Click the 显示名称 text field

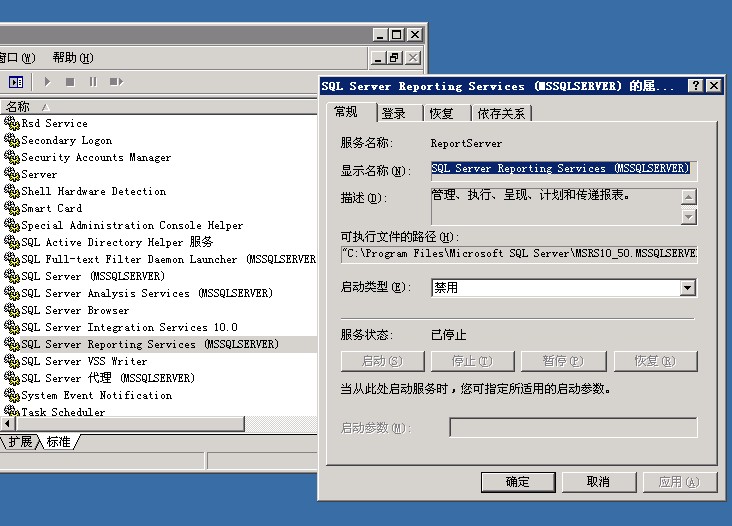pyautogui.click(x=564, y=170)
